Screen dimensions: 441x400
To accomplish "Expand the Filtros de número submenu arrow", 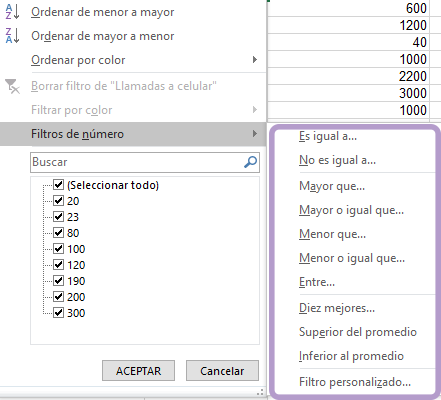I will (255, 134).
